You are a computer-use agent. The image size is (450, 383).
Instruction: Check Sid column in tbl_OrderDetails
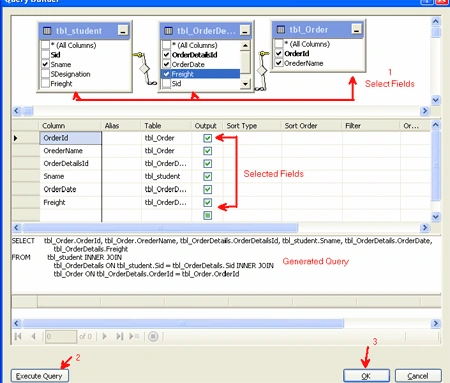(x=166, y=83)
